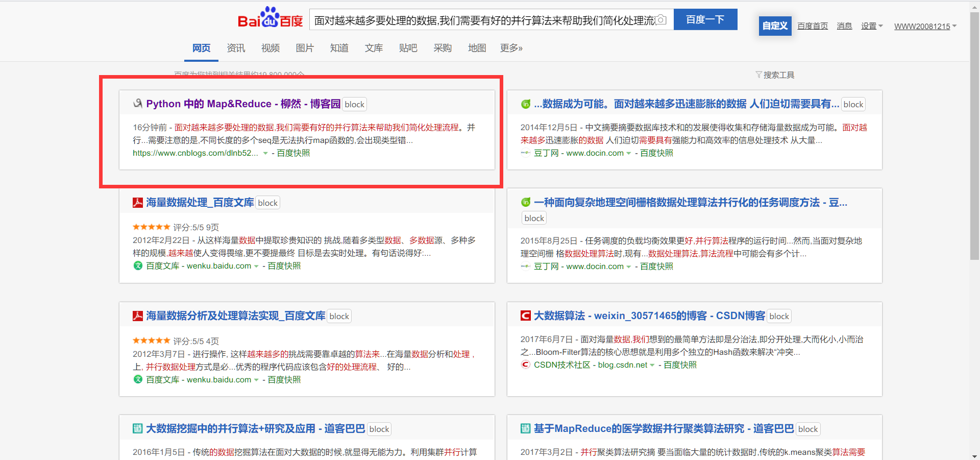Open the 消息 link

point(844,26)
